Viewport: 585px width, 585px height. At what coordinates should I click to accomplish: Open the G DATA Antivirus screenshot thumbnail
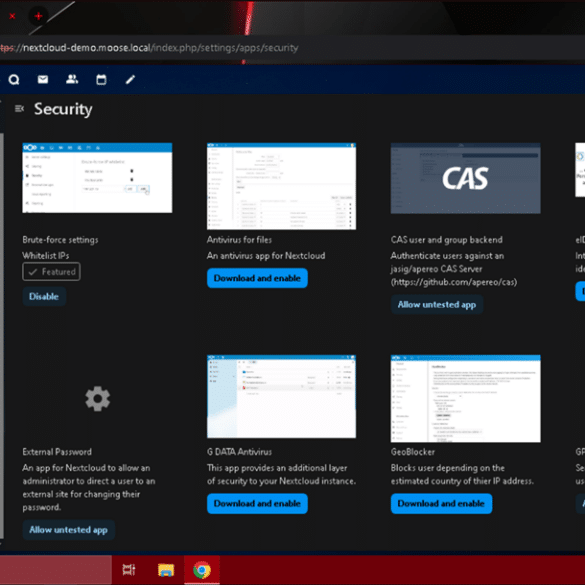tap(281, 397)
